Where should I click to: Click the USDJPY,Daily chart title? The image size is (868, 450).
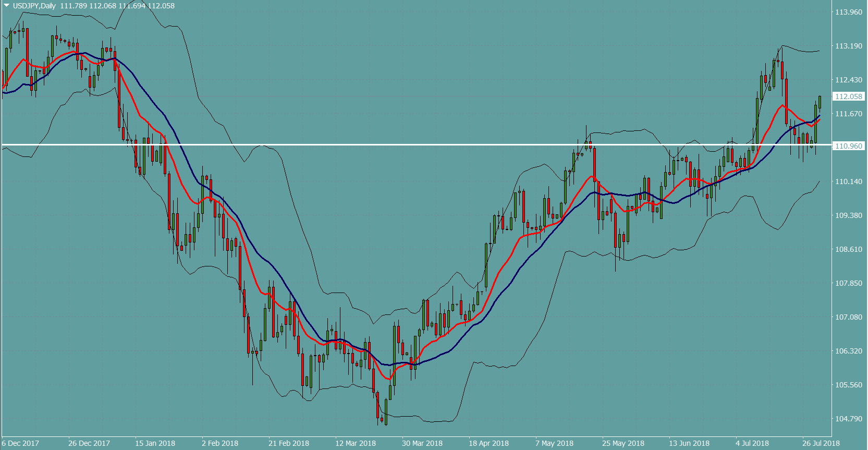34,6
